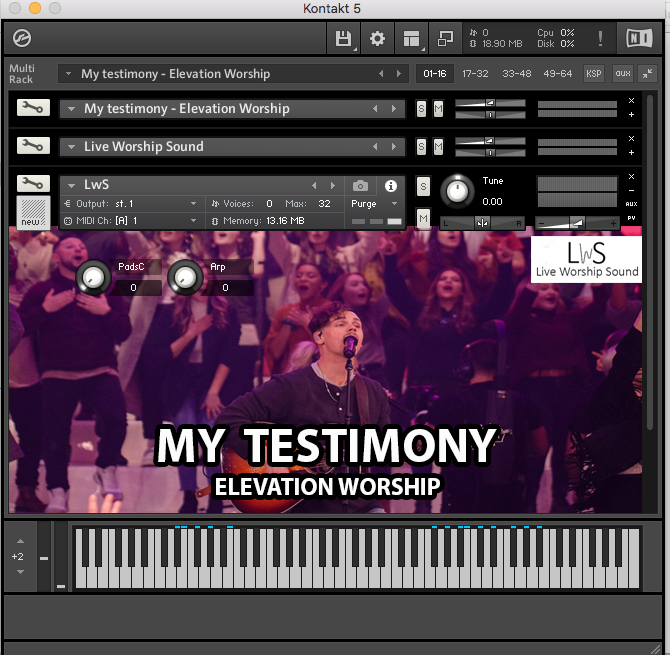This screenshot has height=655, width=670.
Task: Toggle the AUX sends on LwS
Action: point(632,204)
